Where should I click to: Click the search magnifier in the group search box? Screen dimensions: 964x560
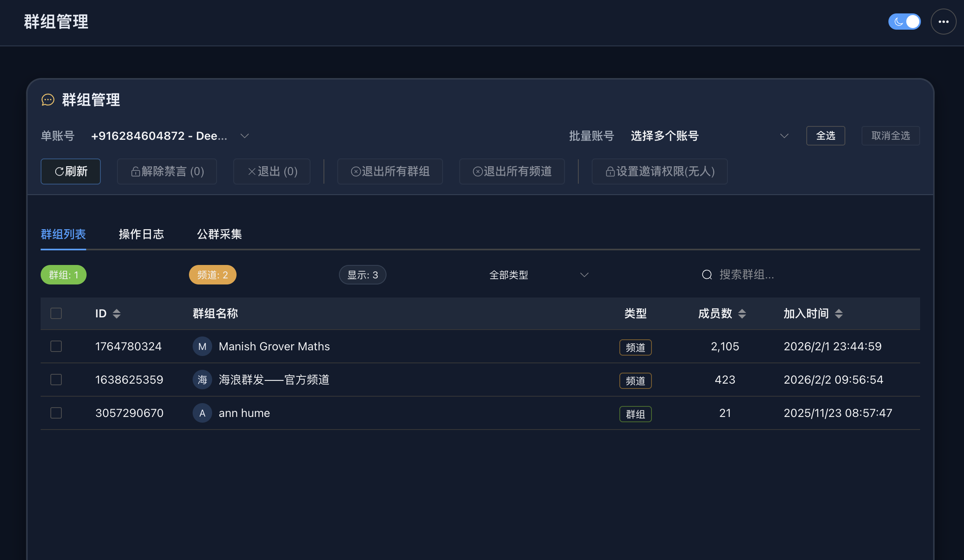(706, 275)
